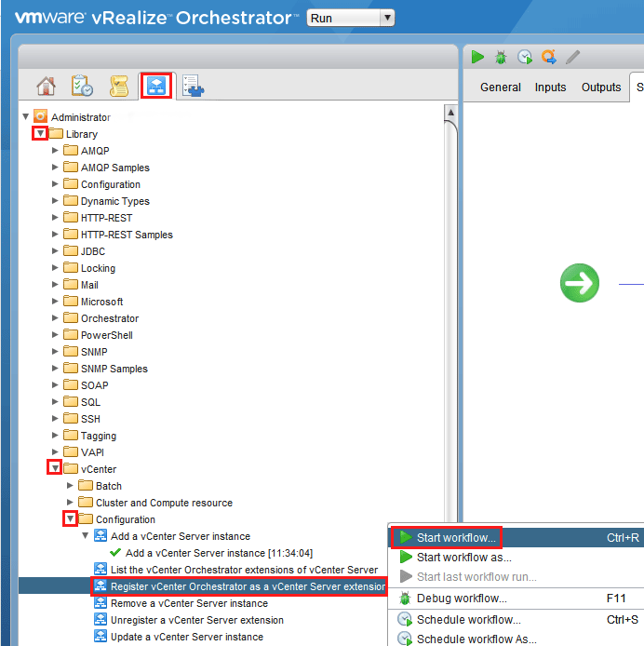Click the orange Start workflow as toolbar icon
644x646 pixels.
coord(549,57)
